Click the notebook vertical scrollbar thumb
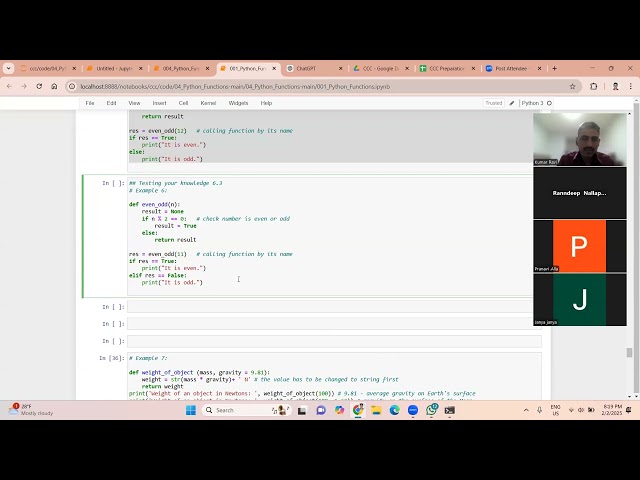The image size is (640, 480). (x=629, y=352)
